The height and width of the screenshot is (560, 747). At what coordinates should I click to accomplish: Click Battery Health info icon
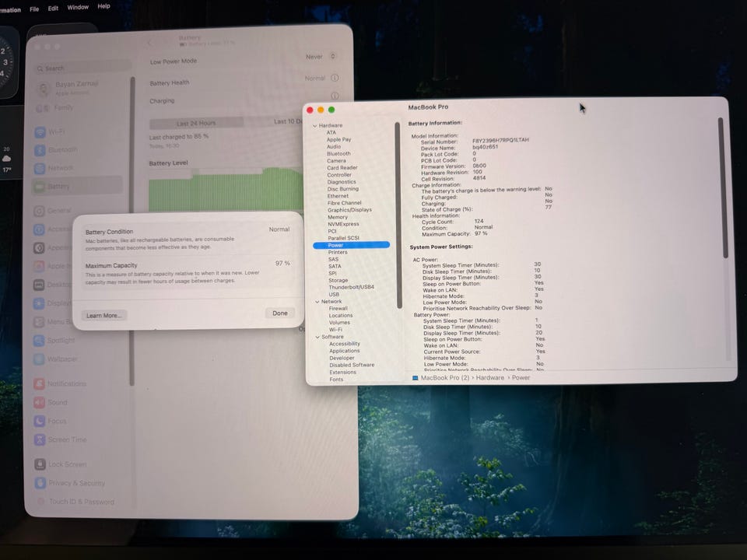(x=335, y=78)
